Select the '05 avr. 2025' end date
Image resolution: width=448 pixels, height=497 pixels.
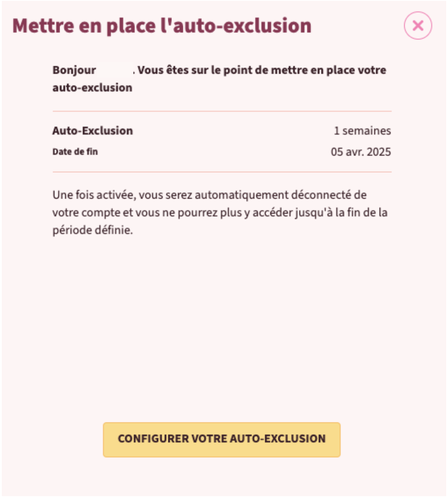pos(361,152)
